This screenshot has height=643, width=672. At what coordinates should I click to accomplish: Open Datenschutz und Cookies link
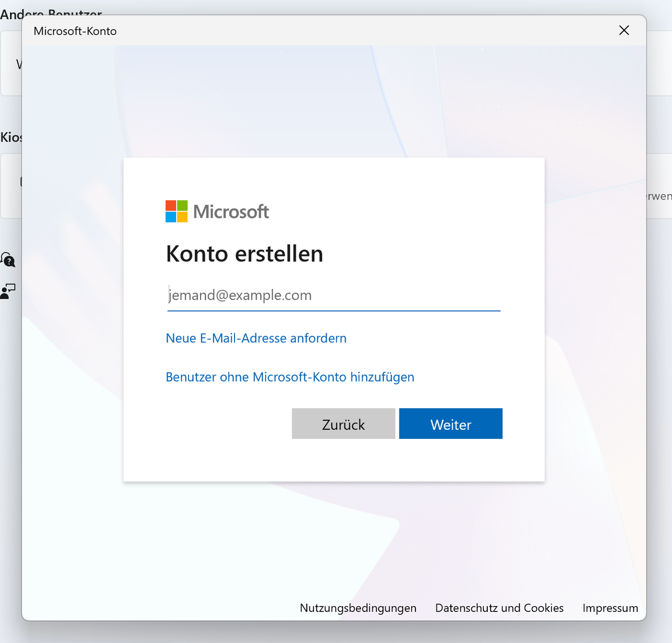point(500,608)
